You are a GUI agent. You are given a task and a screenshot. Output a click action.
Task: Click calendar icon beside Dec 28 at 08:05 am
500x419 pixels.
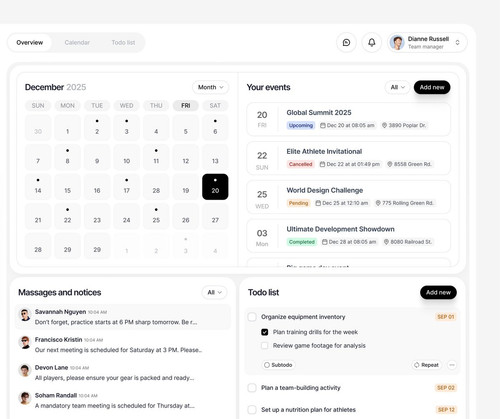tap(324, 242)
